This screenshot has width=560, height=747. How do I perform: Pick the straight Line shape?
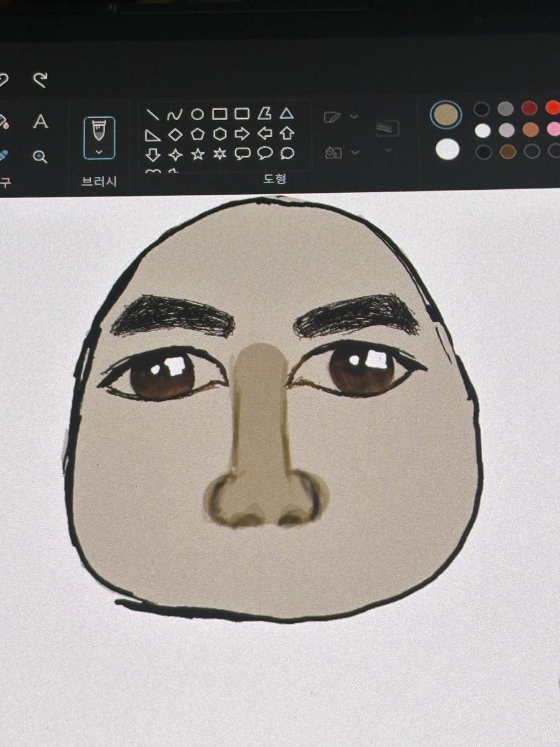(x=152, y=115)
